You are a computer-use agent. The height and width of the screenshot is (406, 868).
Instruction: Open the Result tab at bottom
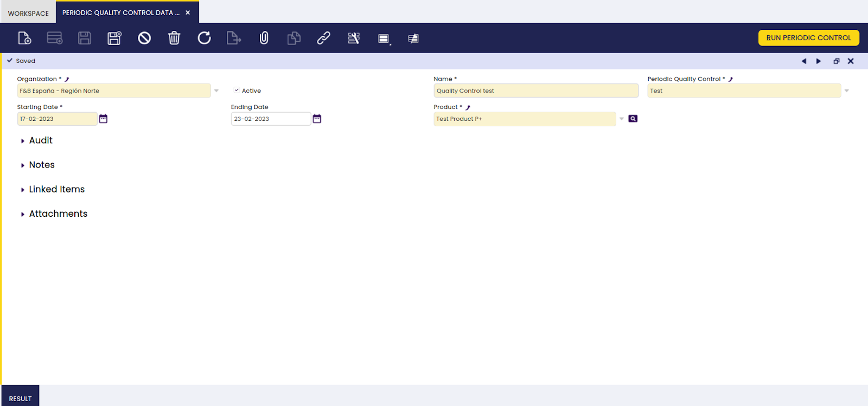coord(21,398)
